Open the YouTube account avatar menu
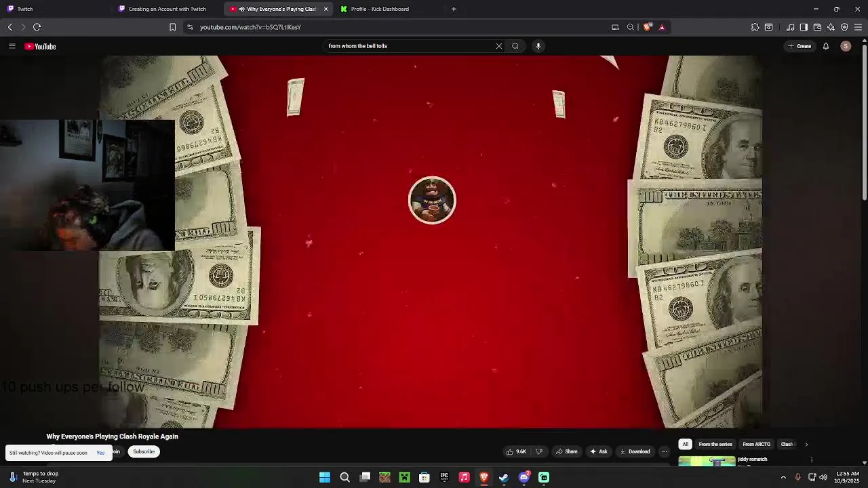 [846, 46]
